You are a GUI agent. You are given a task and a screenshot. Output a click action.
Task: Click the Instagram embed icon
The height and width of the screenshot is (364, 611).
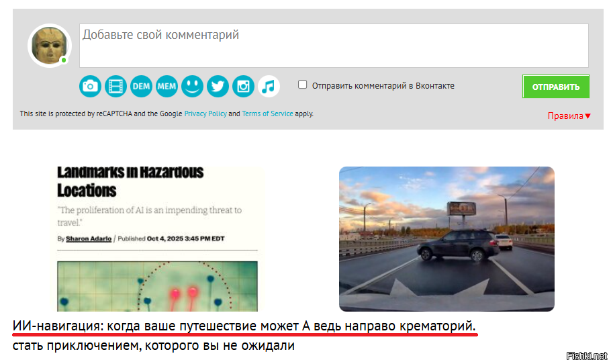click(x=243, y=86)
